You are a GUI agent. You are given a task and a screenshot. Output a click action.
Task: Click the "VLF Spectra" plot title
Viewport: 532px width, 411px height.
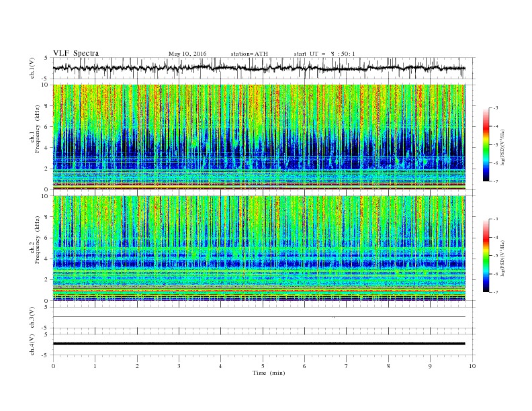(76, 53)
